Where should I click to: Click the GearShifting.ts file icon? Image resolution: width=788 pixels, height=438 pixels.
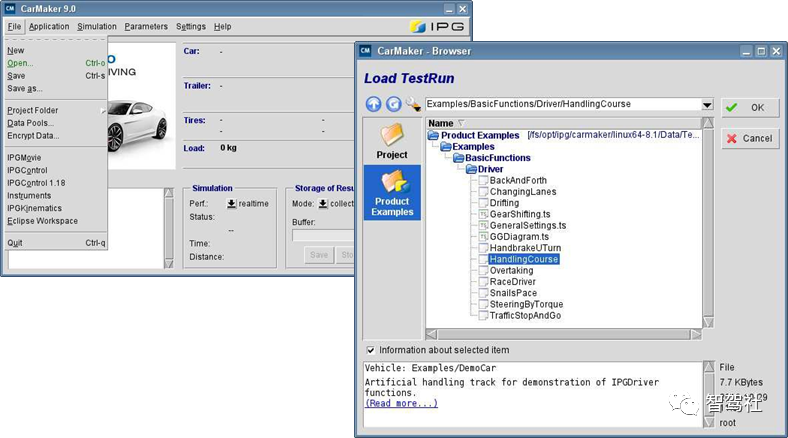pyautogui.click(x=483, y=214)
